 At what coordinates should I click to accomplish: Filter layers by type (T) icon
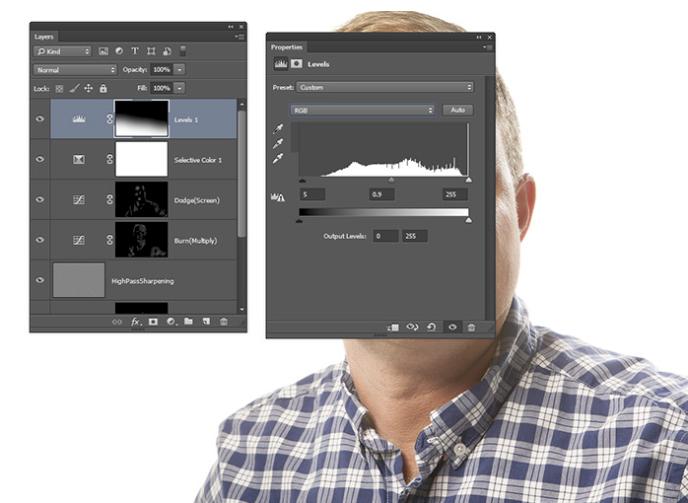(135, 51)
